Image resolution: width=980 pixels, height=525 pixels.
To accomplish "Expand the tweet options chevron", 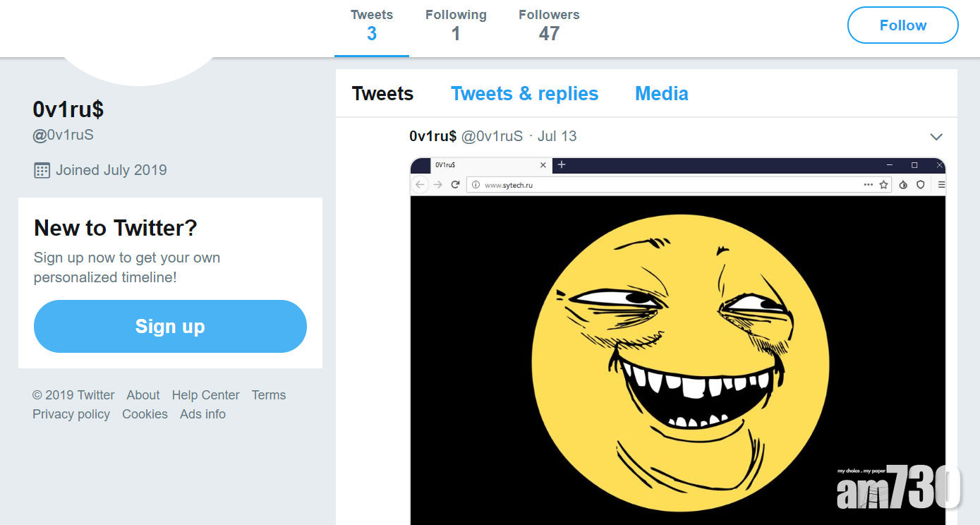I will point(936,137).
